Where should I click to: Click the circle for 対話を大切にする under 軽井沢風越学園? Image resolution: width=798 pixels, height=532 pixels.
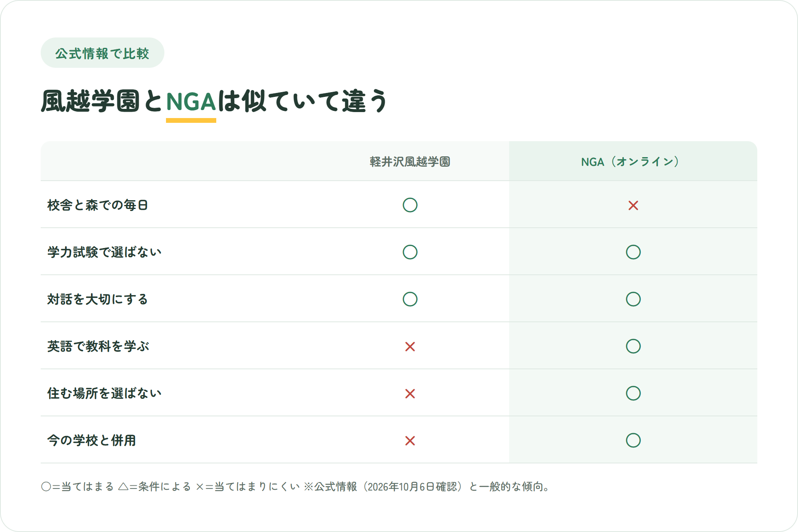410,299
